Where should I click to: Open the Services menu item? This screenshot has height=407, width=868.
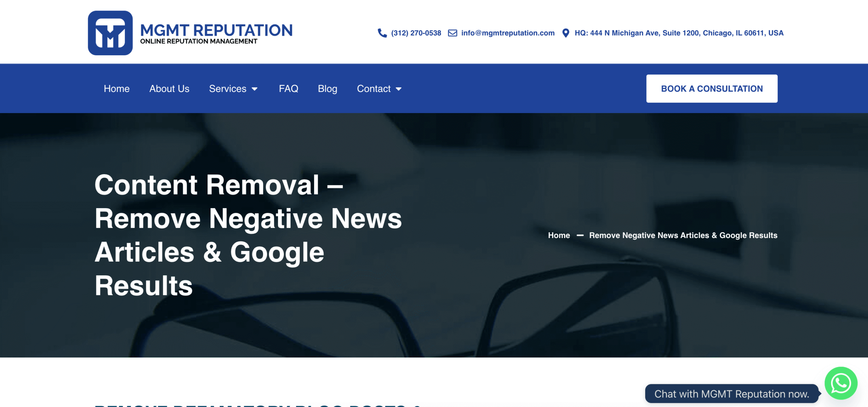pyautogui.click(x=228, y=89)
